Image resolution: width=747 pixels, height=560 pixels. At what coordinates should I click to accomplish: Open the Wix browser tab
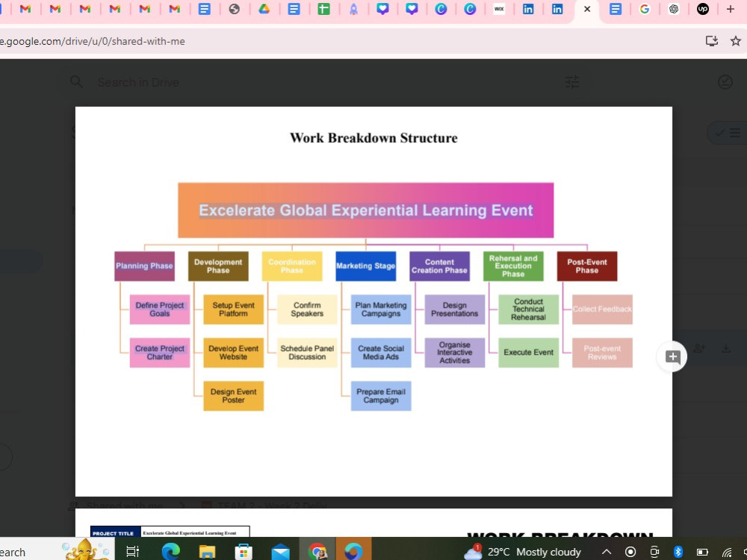[499, 8]
